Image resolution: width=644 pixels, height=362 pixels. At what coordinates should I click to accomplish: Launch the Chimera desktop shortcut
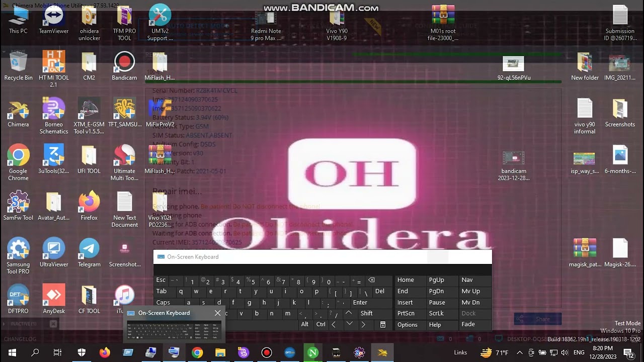tap(18, 114)
